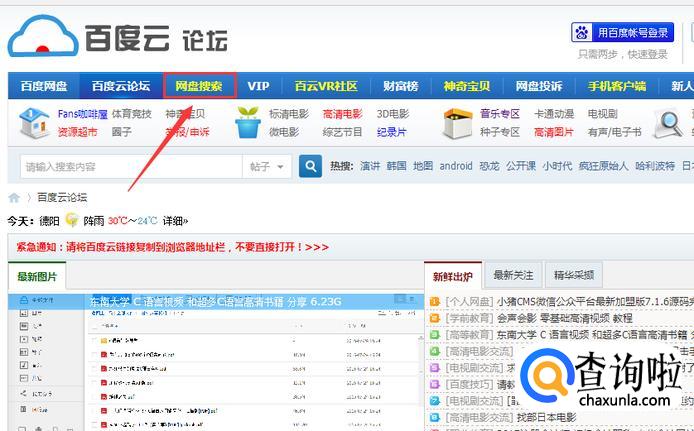Screen dimensions: 694x431
Task: Switch to 新鲜出炉 tab
Action: click(x=452, y=277)
